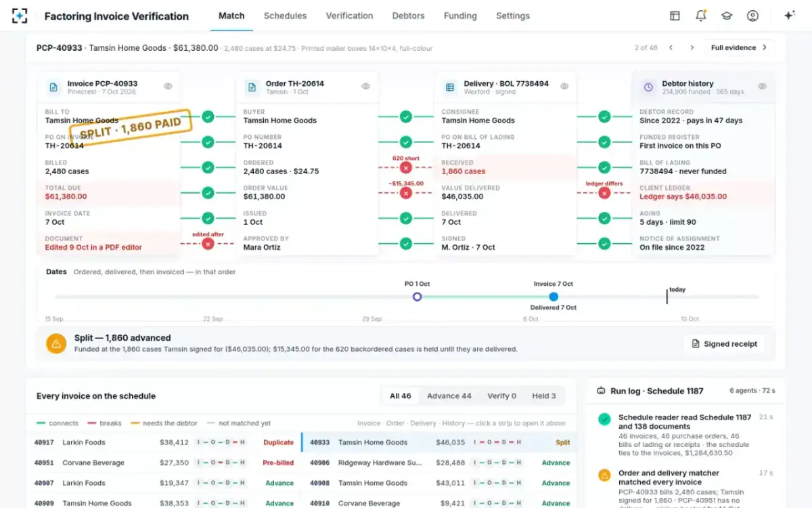812x508 pixels.
Task: Click 'Edited 9 Oct in a PDF editor' text
Action: (x=93, y=247)
